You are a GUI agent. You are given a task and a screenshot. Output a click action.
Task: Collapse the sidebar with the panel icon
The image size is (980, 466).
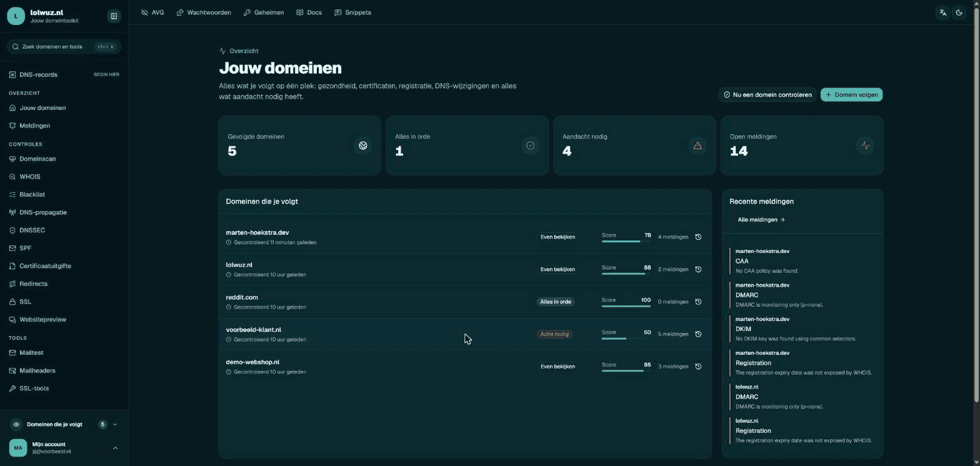coord(114,16)
